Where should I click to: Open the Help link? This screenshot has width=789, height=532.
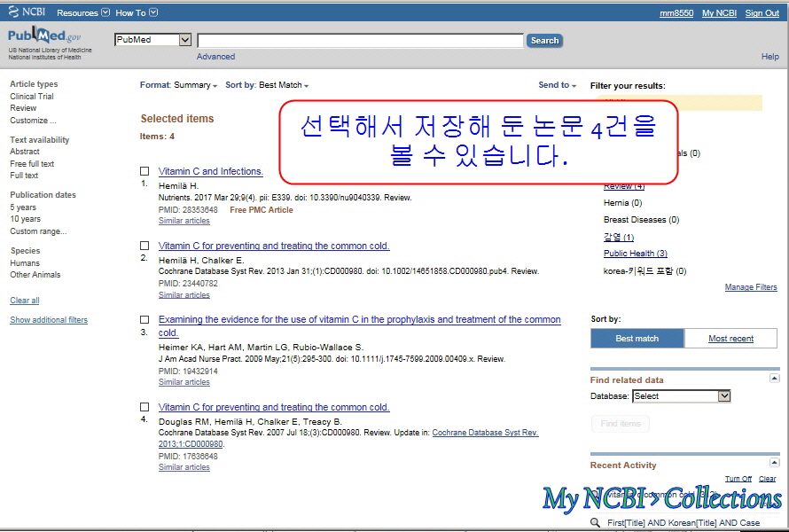(x=769, y=57)
